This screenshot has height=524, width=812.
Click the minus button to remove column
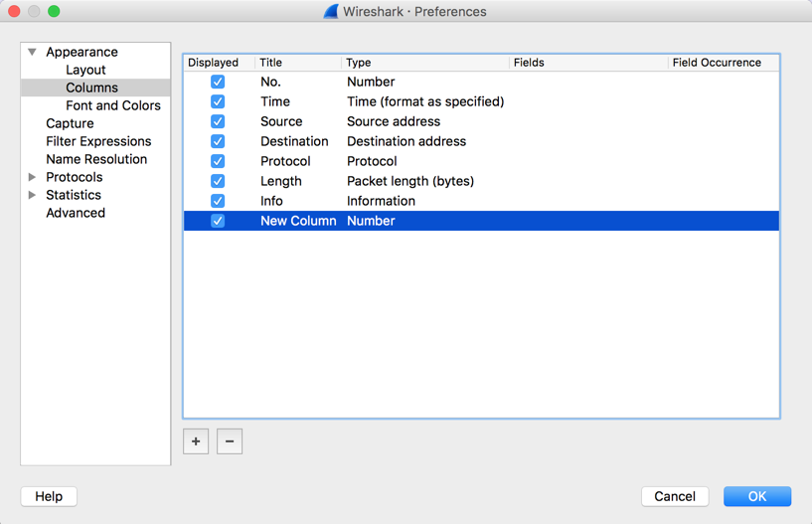pos(230,441)
